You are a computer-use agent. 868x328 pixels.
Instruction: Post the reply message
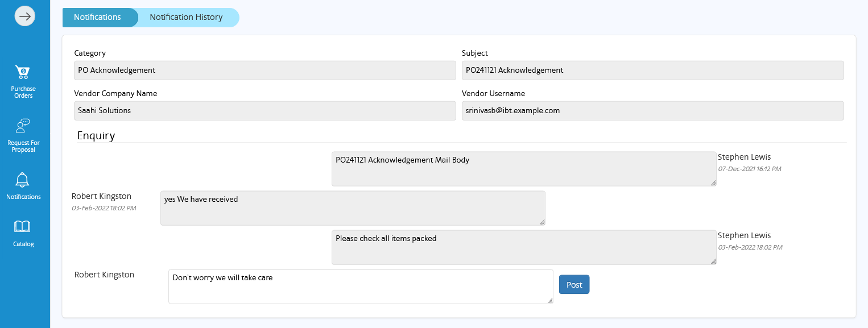pos(574,284)
